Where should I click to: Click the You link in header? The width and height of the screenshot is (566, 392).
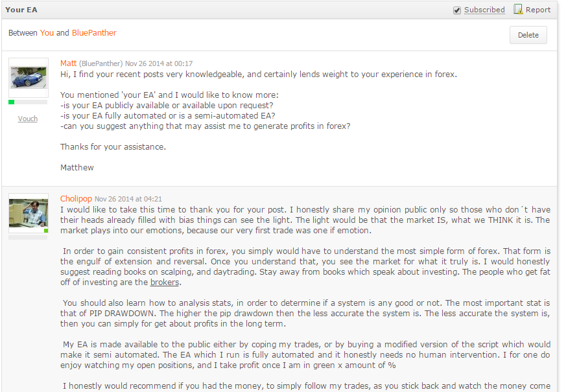(x=47, y=33)
